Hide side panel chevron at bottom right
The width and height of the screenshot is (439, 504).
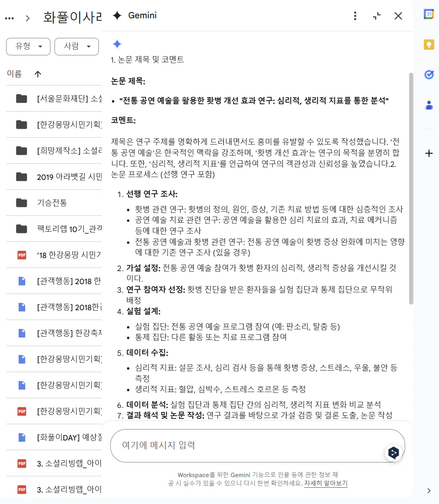tap(429, 491)
